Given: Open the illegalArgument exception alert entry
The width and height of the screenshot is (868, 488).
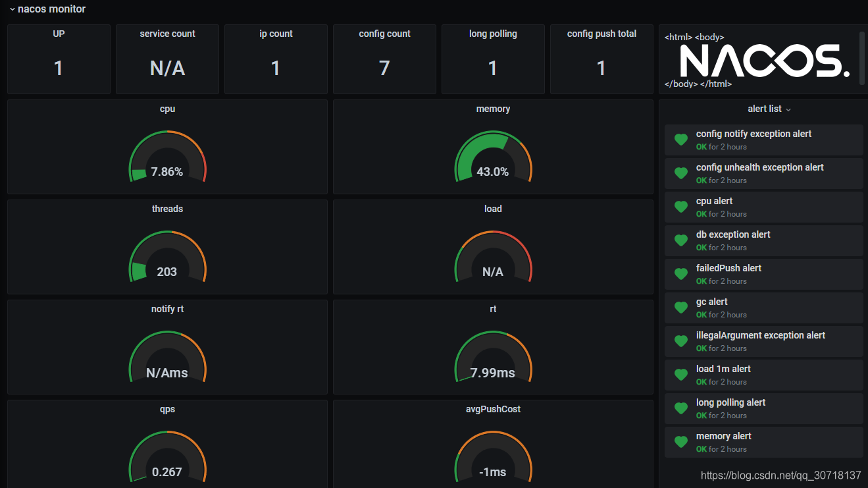Looking at the screenshot, I should pos(763,341).
